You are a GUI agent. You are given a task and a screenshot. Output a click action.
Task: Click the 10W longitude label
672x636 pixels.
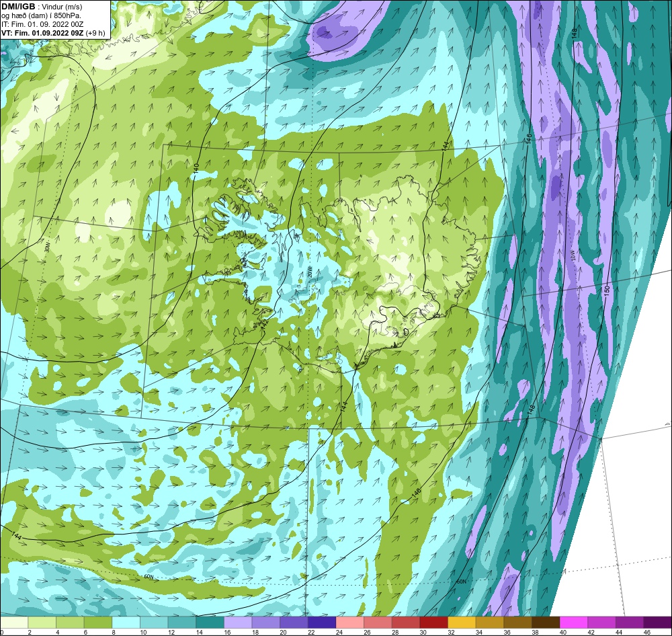572,255
